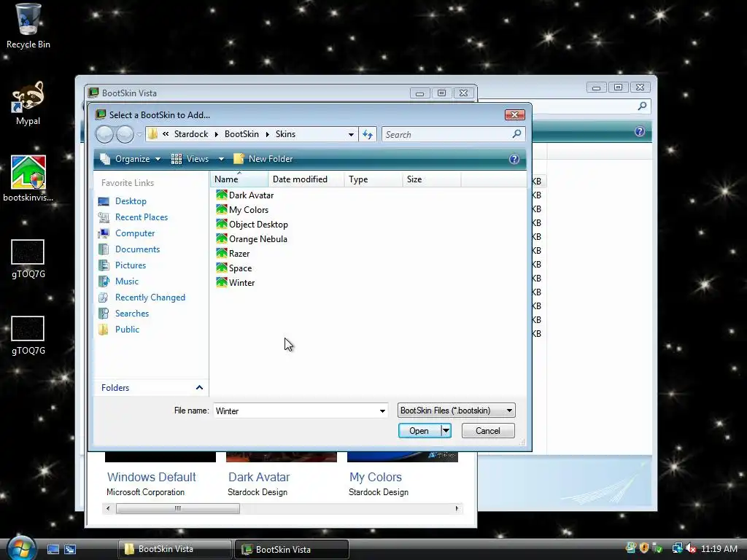This screenshot has width=747, height=560.
Task: Click the Cancel button
Action: [x=488, y=430]
